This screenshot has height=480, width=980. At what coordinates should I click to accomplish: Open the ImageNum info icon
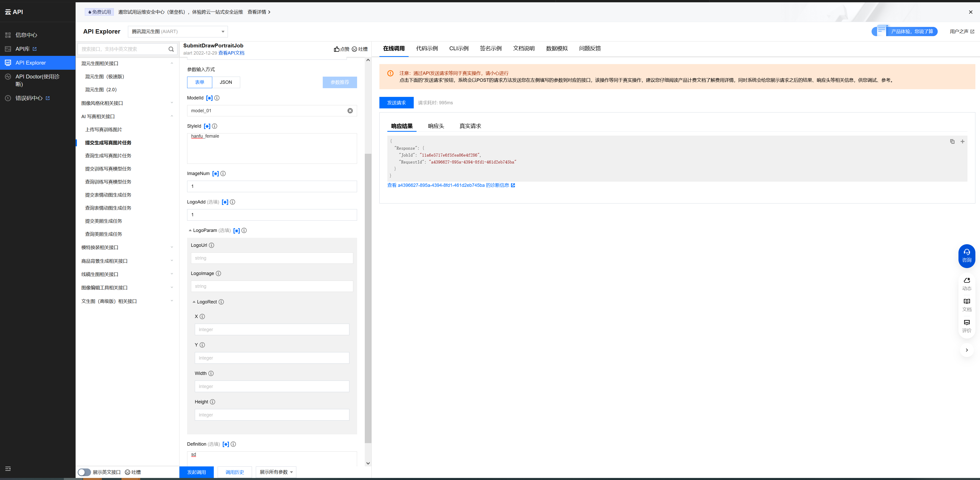pyautogui.click(x=223, y=173)
